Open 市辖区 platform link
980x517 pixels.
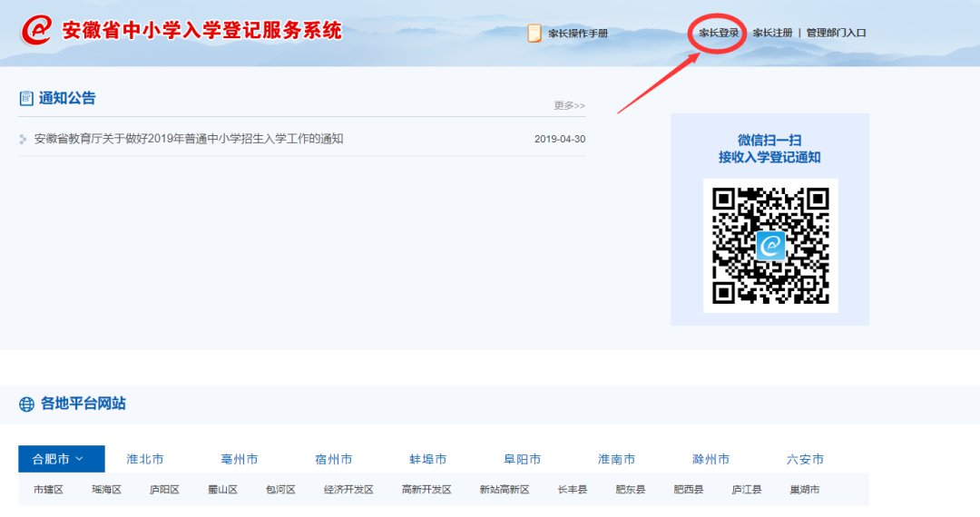[x=49, y=490]
